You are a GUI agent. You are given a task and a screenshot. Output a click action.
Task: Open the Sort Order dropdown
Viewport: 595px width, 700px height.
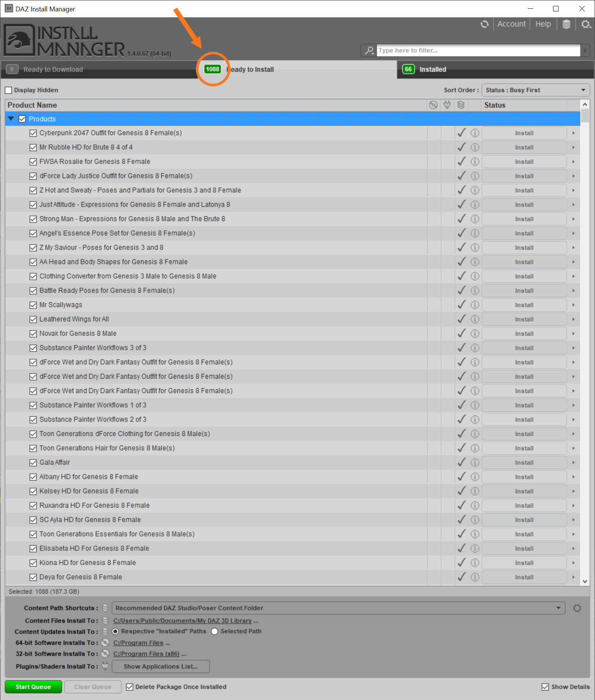[535, 90]
